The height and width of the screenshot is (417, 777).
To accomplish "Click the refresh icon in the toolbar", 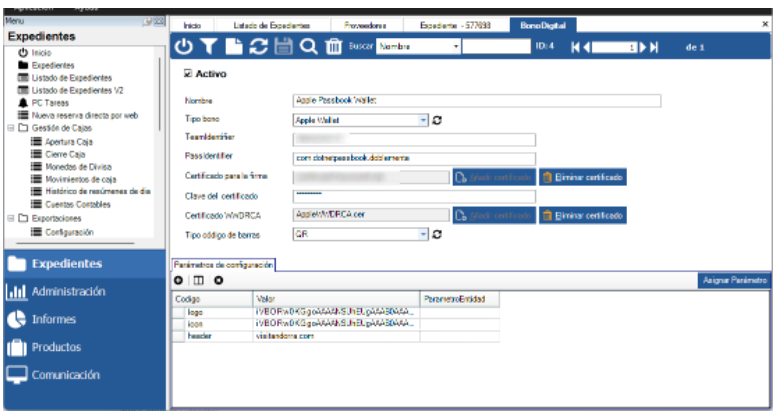I will coord(257,46).
